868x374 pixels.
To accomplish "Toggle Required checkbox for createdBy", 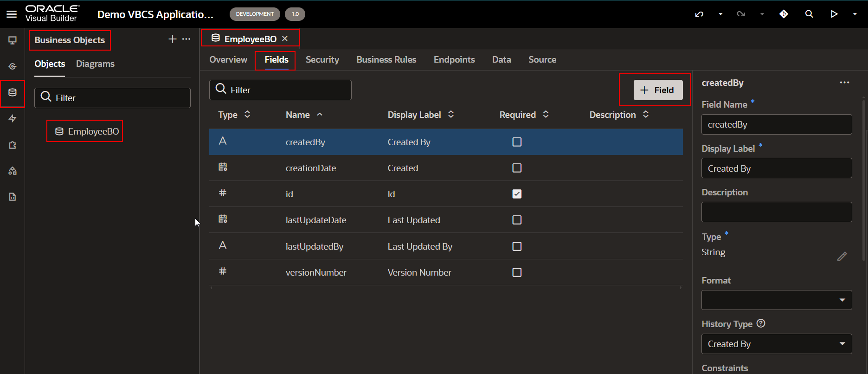I will point(517,142).
